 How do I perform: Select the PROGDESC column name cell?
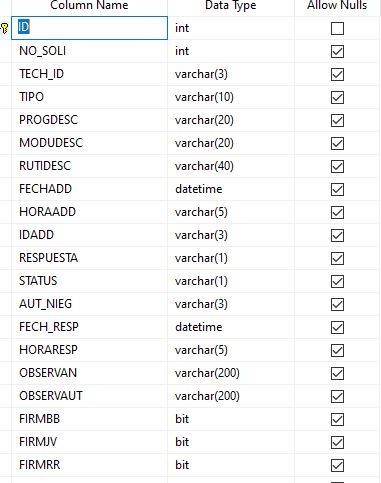pos(89,120)
